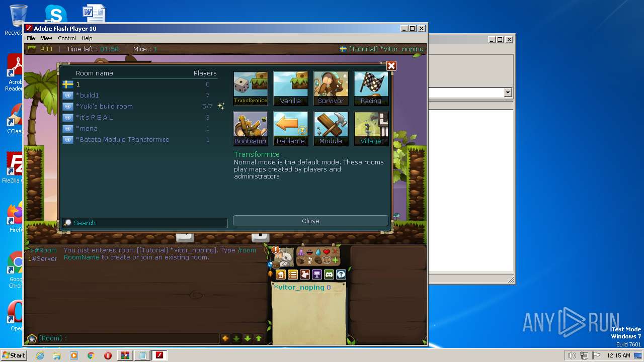Screen dimensions: 644x362
Task: Close the room list with red X
Action: (x=391, y=66)
